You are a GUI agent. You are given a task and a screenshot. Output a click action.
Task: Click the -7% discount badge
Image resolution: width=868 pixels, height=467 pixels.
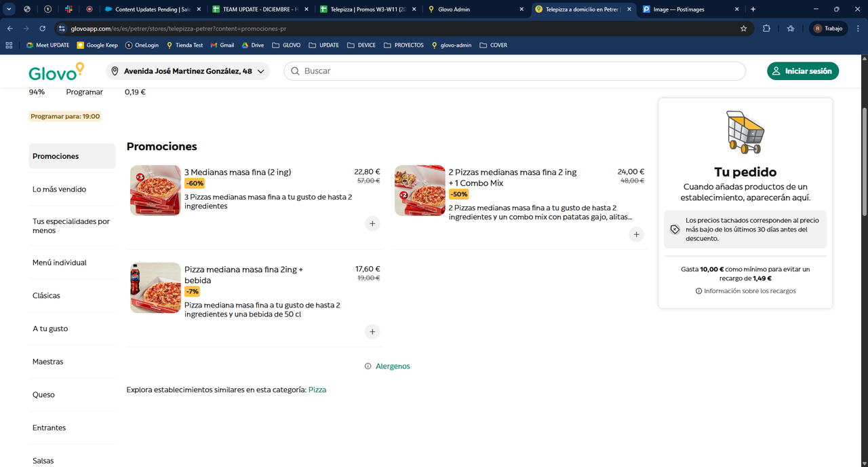coord(192,291)
